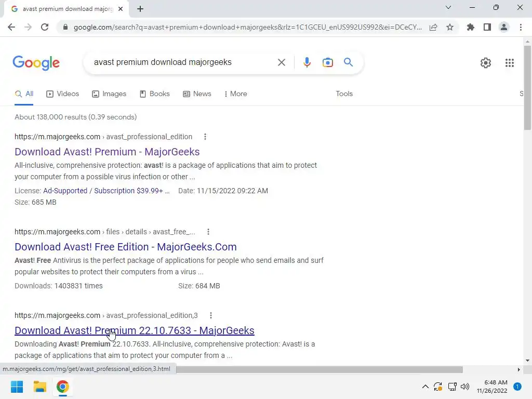Open the tab search chevron
Image resolution: width=532 pixels, height=399 pixels.
point(448,7)
